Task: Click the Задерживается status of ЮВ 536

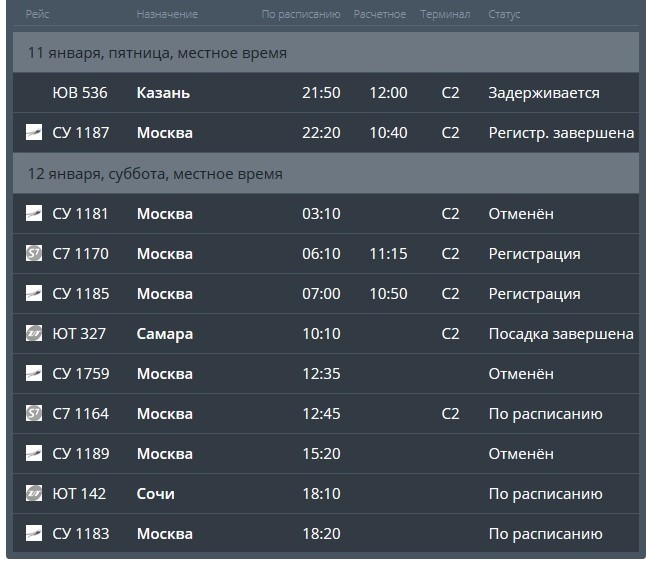Action: (544, 93)
